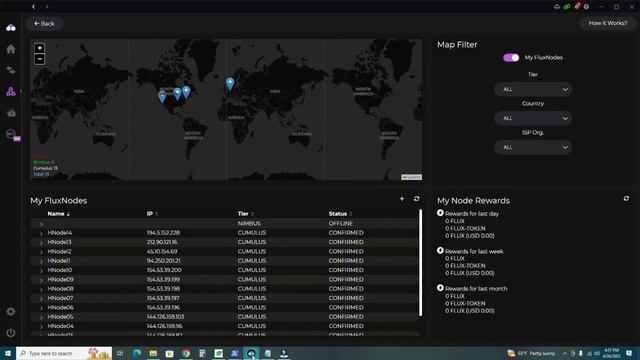Image resolution: width=640 pixels, height=360 pixels.
Task: Toggle the My FluxNodes map filter switch
Action: [x=511, y=58]
